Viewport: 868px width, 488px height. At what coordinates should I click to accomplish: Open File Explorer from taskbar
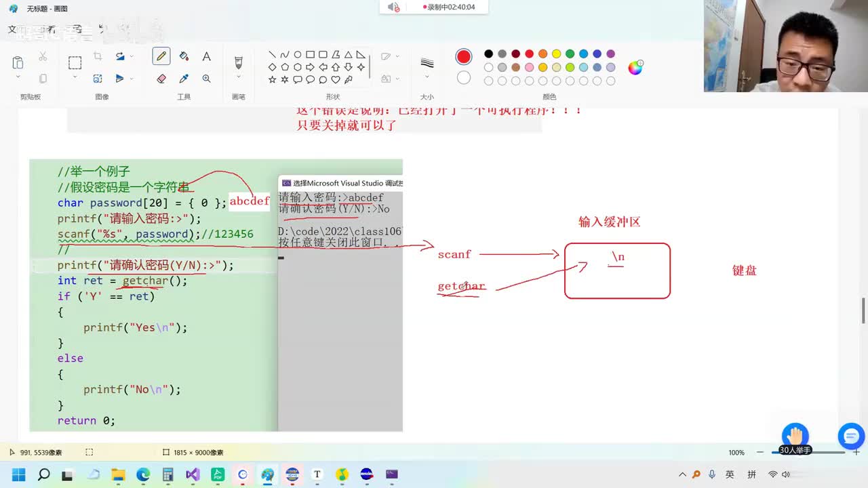pos(118,474)
